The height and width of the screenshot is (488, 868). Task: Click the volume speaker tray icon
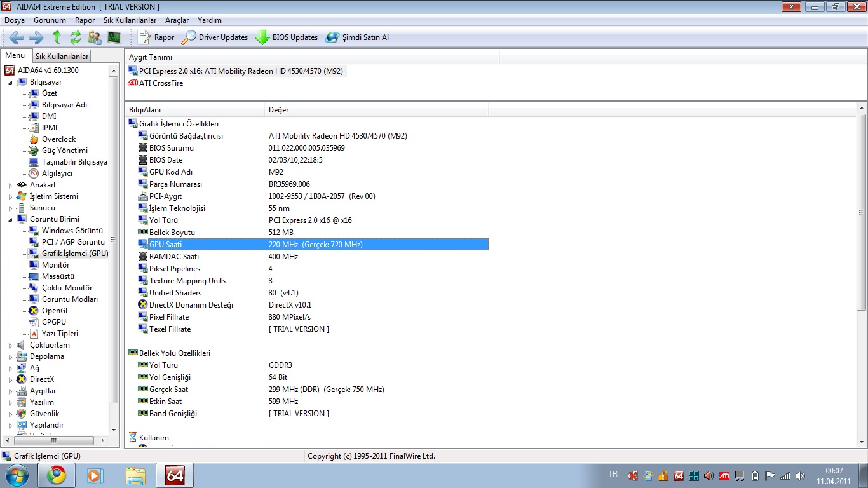click(x=800, y=475)
